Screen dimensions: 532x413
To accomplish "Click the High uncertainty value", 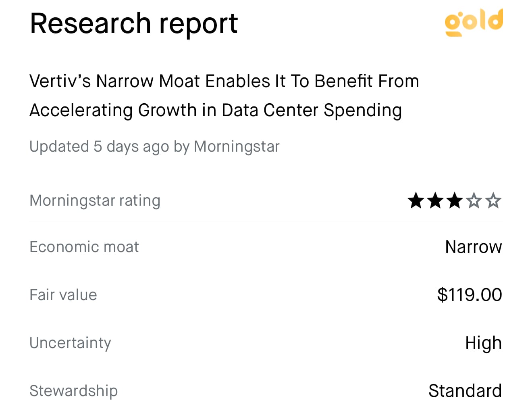I will coord(484,343).
